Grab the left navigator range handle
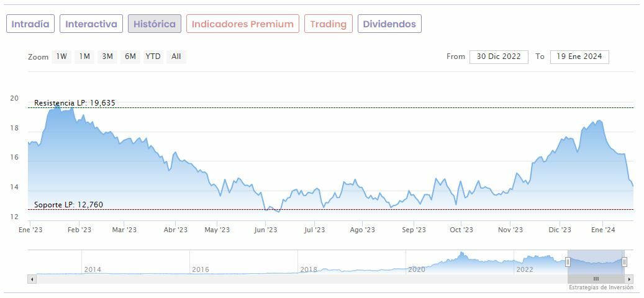Screen dimensions: 644x298 point(568,262)
